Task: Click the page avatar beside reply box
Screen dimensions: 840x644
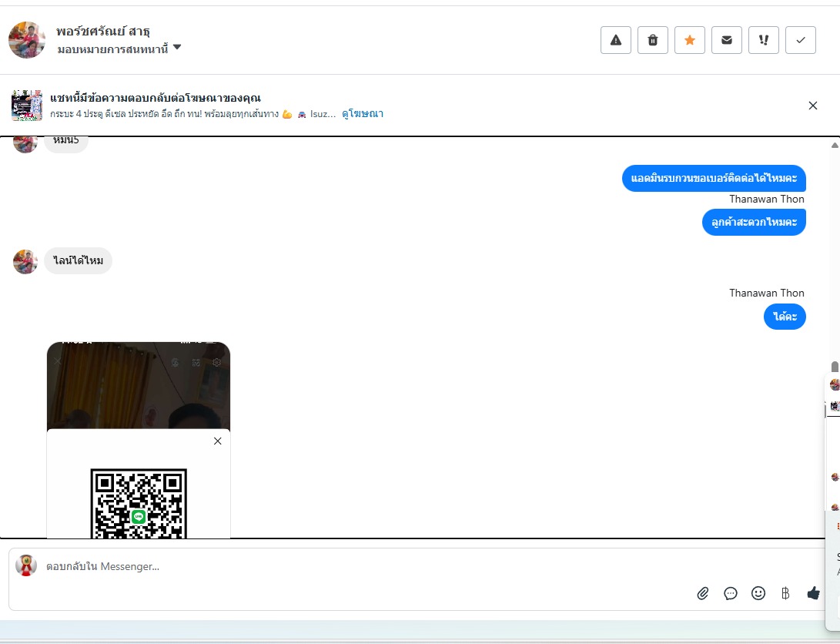Action: (x=25, y=565)
